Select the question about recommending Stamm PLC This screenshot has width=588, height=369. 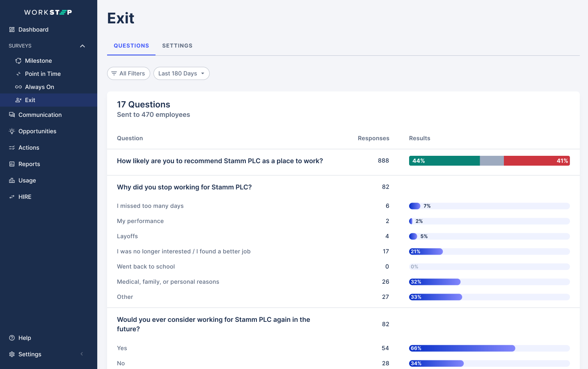[220, 161]
